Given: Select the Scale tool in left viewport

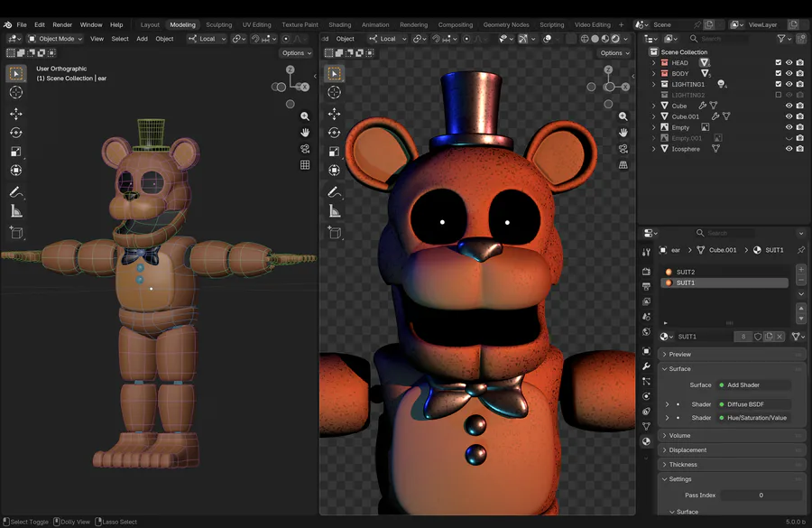Looking at the screenshot, I should pos(16,152).
